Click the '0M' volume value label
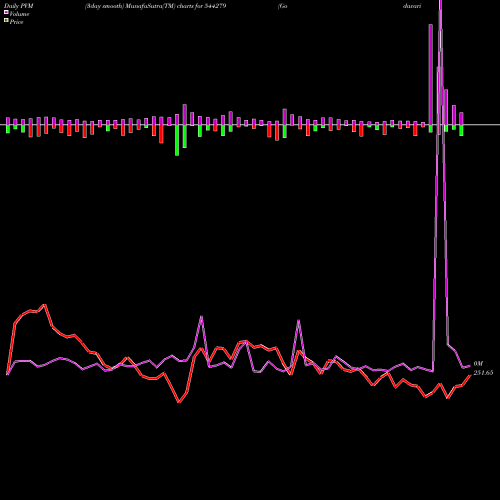This screenshot has width=500, height=500. tap(478, 364)
